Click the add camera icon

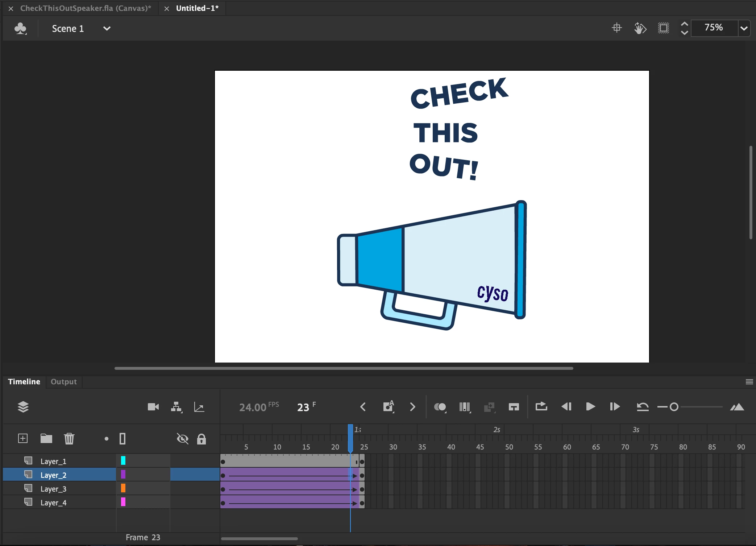point(153,407)
